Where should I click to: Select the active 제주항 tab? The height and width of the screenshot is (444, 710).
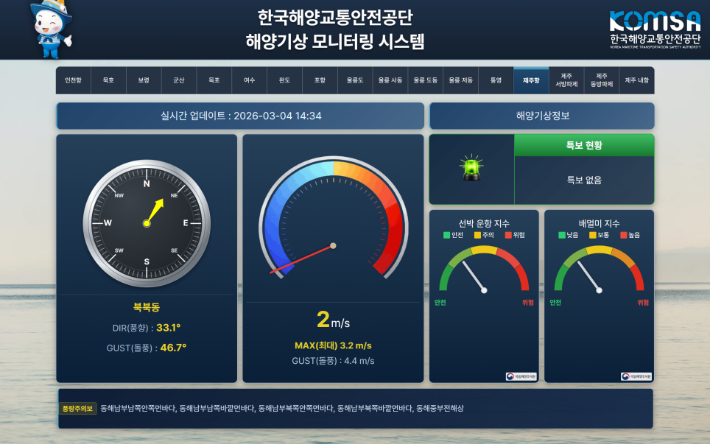[530, 80]
